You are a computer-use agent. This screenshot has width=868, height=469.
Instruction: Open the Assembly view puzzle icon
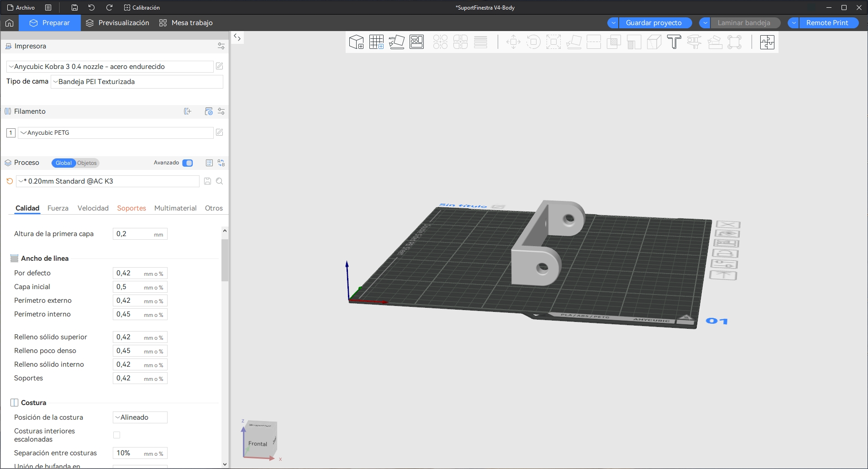767,42
